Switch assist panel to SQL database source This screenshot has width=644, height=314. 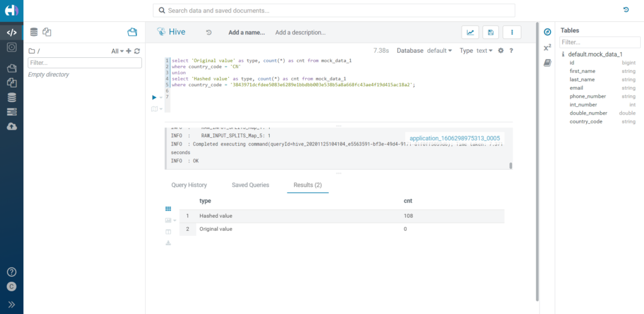pyautogui.click(x=34, y=32)
